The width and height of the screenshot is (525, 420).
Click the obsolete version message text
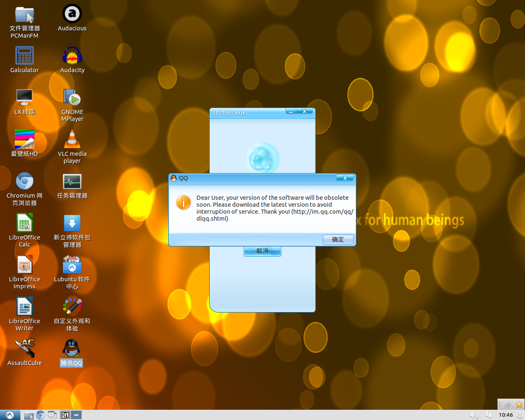275,208
